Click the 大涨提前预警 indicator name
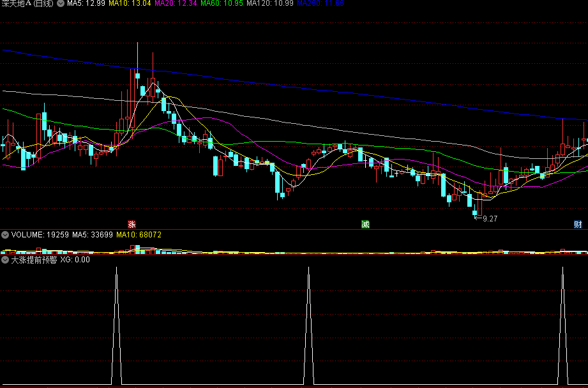Screen dimensions: 588x388 point(34,260)
